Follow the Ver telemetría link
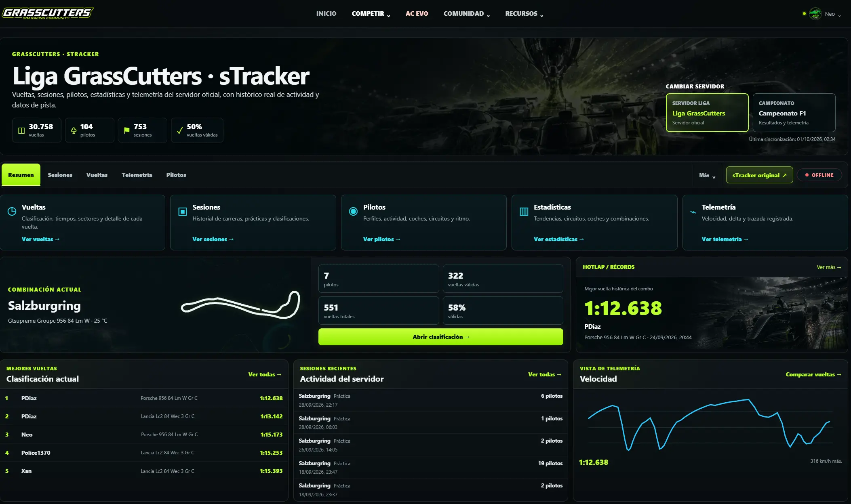 click(x=725, y=239)
